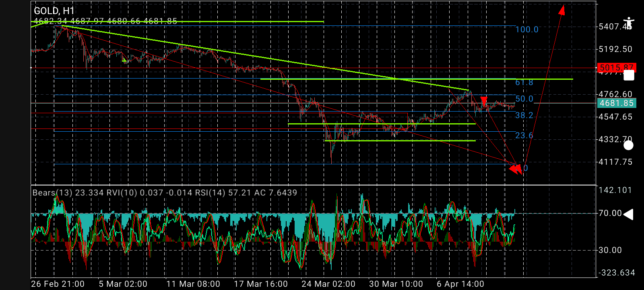Tap the 5192.50 price axis label
Screen dimensions: 644x290
pos(615,49)
